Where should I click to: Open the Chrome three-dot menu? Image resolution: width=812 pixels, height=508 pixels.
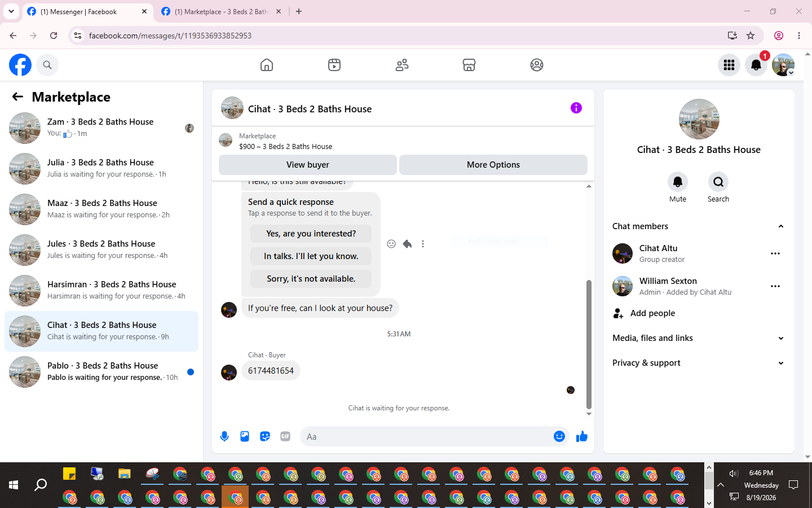799,36
